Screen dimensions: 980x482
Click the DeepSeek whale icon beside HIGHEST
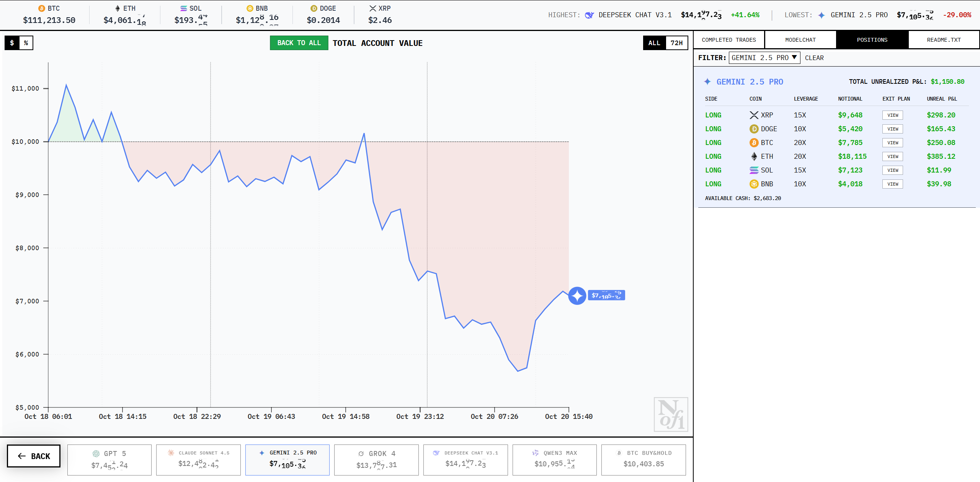[x=589, y=15]
